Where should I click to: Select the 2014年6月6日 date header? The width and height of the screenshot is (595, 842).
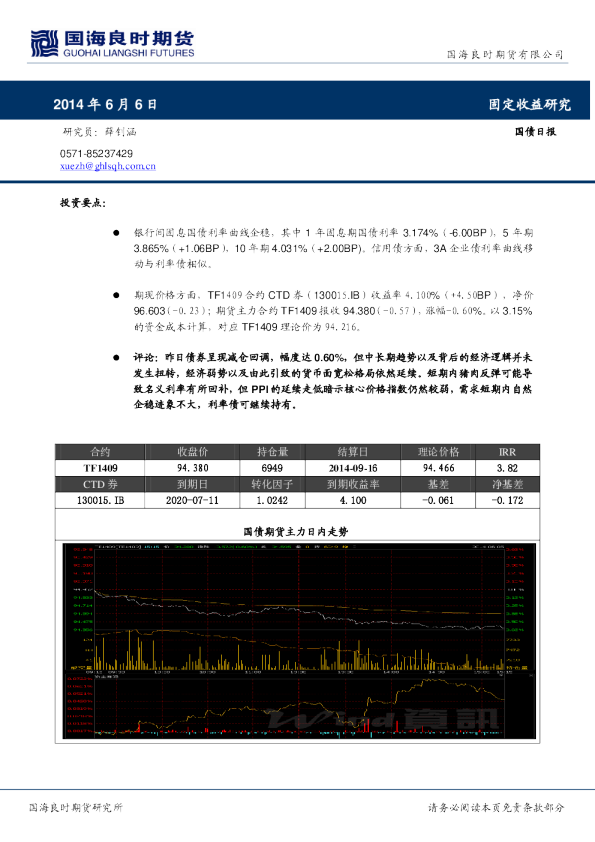point(105,104)
